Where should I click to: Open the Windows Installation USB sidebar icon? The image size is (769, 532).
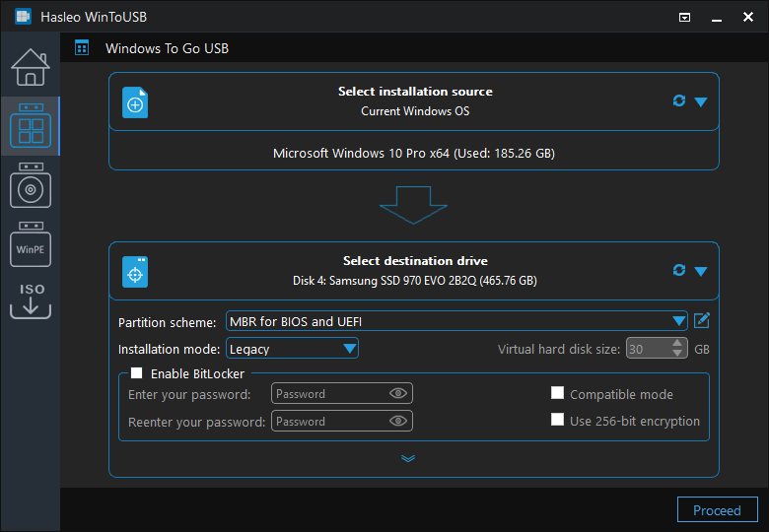click(31, 185)
